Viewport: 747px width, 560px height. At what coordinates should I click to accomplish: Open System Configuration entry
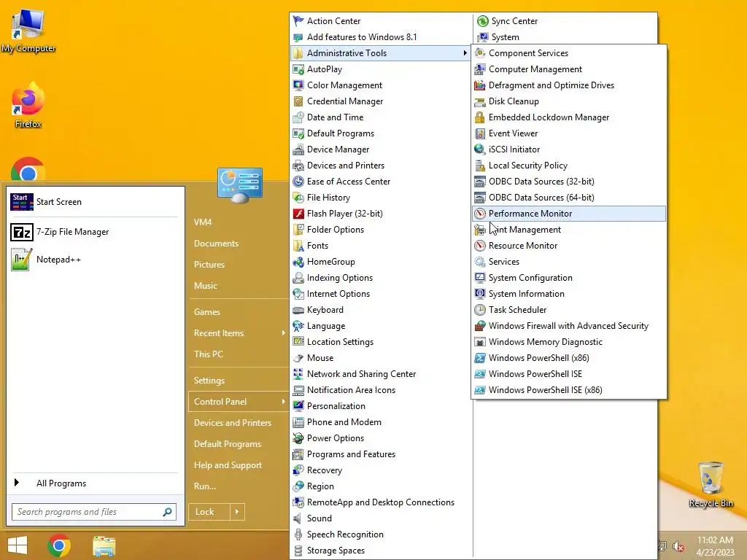click(x=569, y=278)
